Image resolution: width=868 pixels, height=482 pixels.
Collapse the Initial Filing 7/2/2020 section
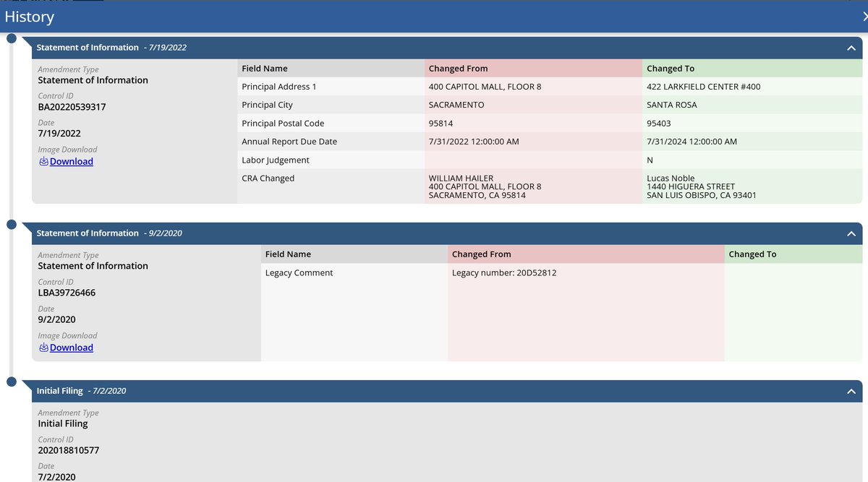tap(851, 391)
